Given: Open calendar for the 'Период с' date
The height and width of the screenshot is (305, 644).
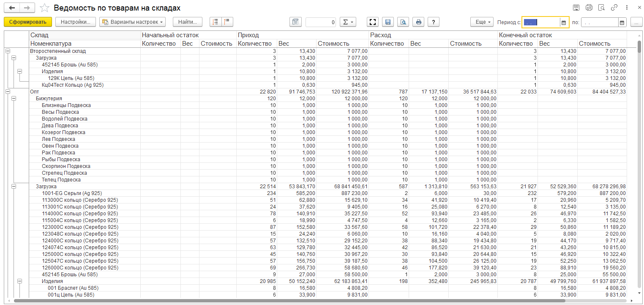Looking at the screenshot, I should click(x=563, y=22).
